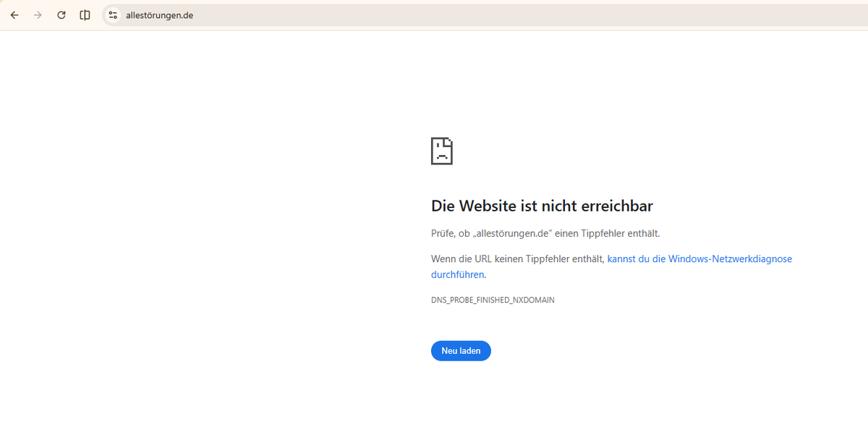The image size is (868, 446).
Task: Click the heading "Die Website ist nicht erreichbar"
Action: 542,206
